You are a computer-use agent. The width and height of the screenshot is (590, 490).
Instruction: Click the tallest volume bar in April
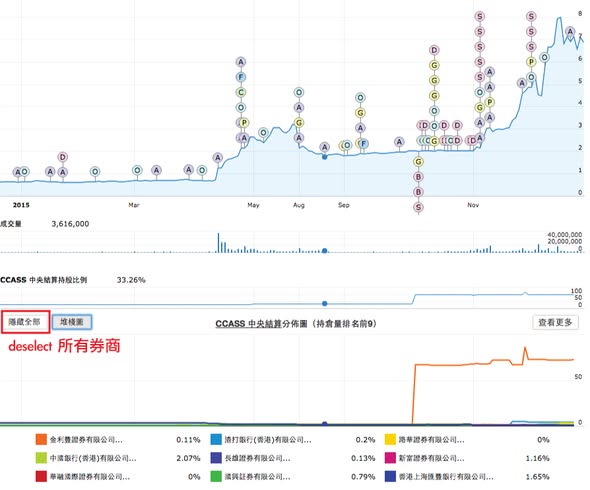[218, 243]
